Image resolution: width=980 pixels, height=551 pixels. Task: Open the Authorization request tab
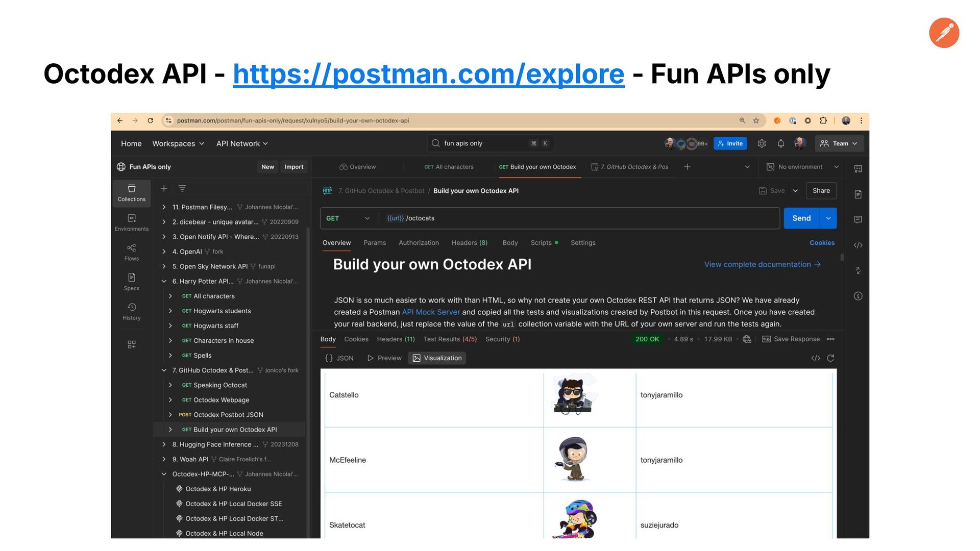point(419,243)
